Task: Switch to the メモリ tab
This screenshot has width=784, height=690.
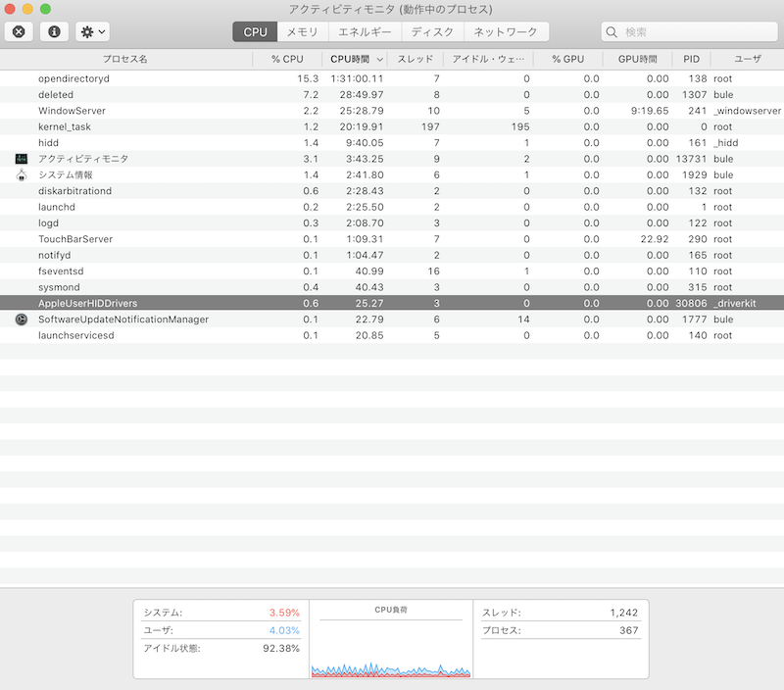Action: click(x=301, y=32)
